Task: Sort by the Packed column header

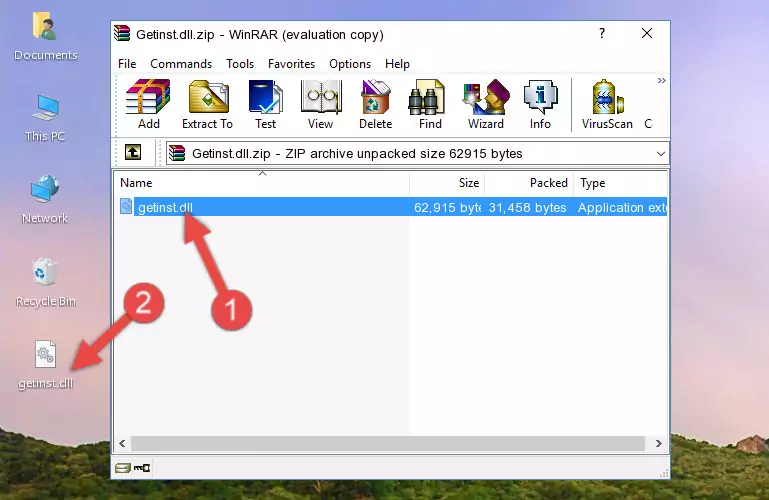Action: tap(529, 183)
